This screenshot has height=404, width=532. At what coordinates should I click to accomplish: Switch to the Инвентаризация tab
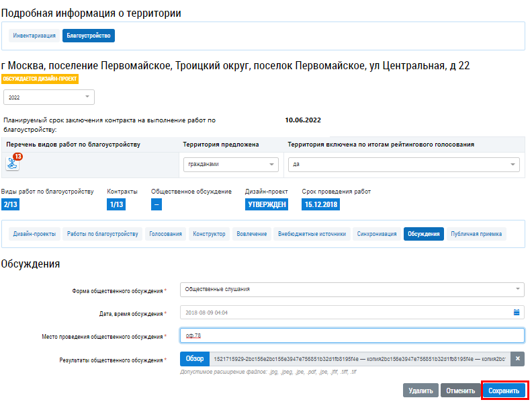pyautogui.click(x=34, y=36)
